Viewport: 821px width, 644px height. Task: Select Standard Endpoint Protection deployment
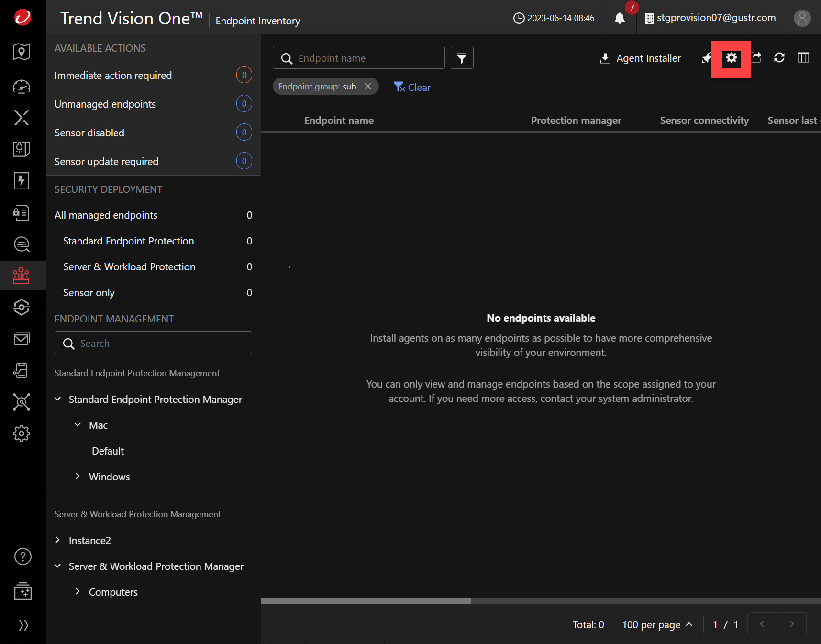[129, 241]
